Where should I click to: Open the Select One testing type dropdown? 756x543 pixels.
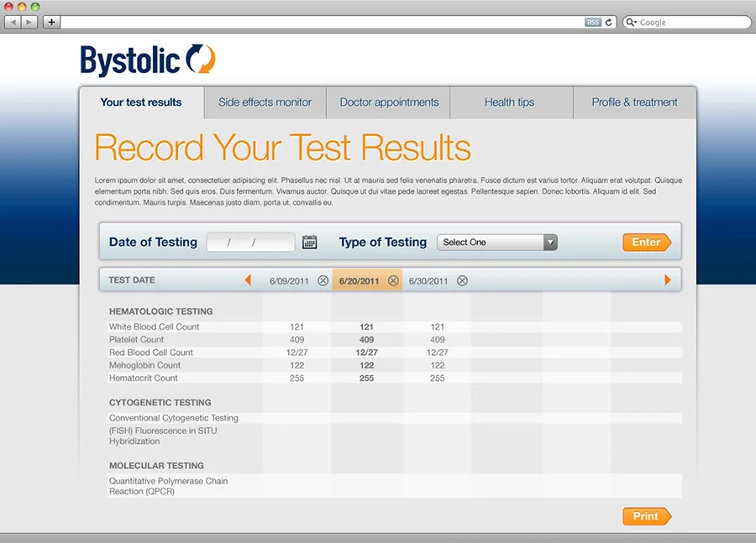(x=550, y=242)
